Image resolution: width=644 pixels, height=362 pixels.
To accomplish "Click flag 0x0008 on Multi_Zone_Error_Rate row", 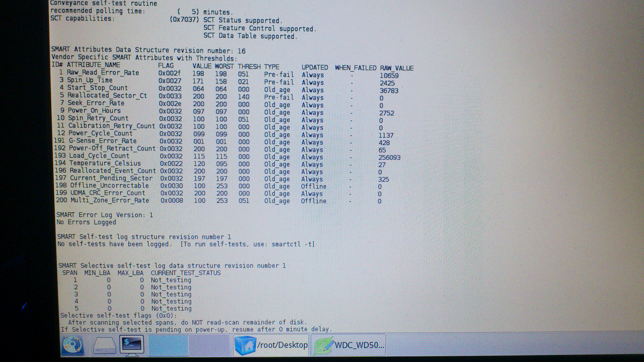I will pos(172,200).
